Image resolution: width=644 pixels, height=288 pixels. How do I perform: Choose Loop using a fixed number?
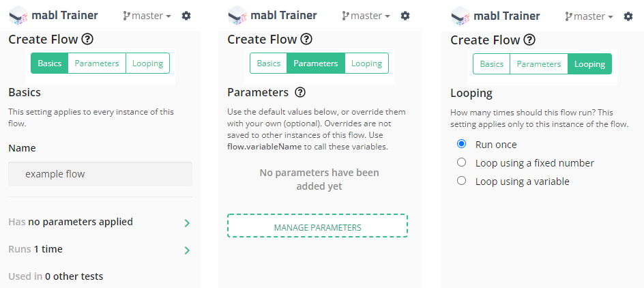pos(461,162)
